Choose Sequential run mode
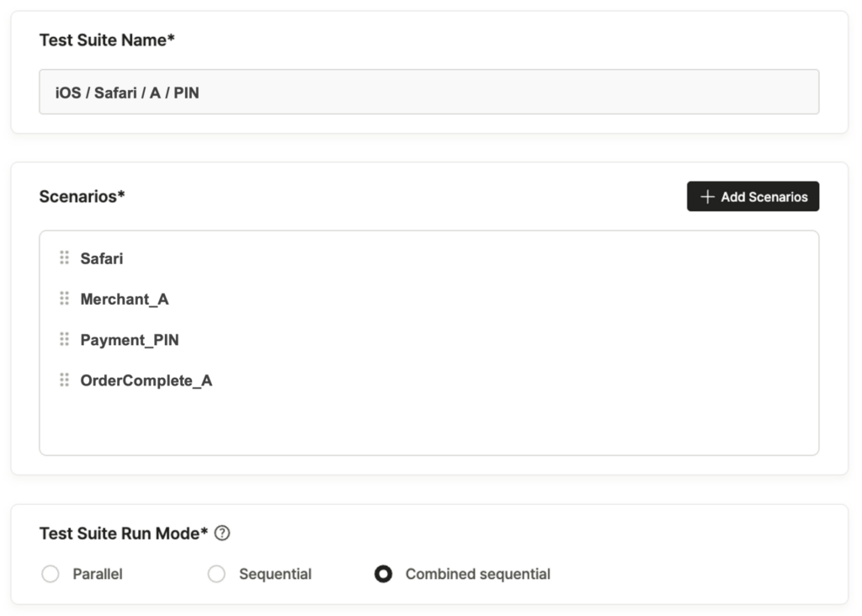862x616 pixels. (x=216, y=573)
